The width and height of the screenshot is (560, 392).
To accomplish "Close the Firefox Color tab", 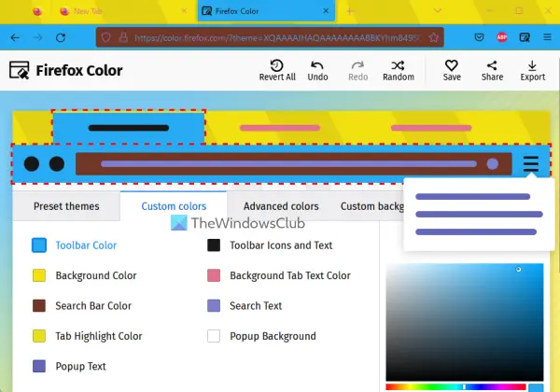I will click(326, 11).
